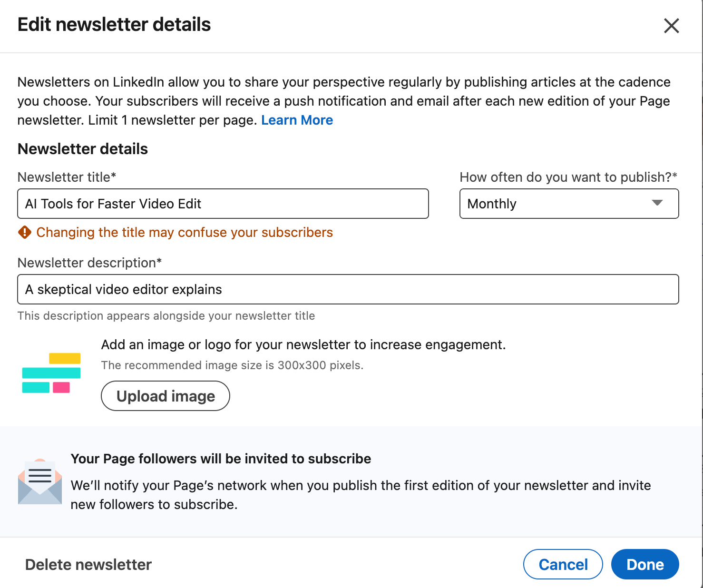The image size is (703, 588).
Task: Click the Page followers invitation heading
Action: [221, 459]
